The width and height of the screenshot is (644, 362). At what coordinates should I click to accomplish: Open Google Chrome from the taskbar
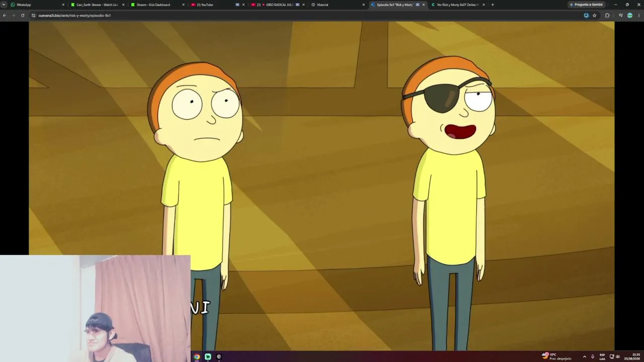(197, 356)
